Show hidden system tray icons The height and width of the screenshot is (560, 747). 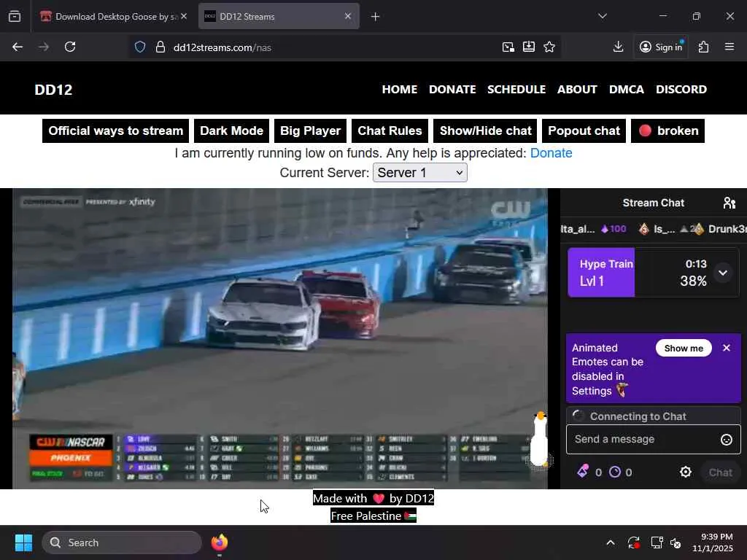coord(611,542)
